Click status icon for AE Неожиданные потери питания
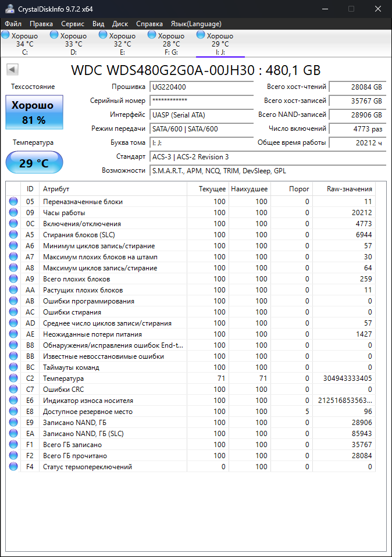Viewport: 392px width, 557px height. (x=13, y=334)
